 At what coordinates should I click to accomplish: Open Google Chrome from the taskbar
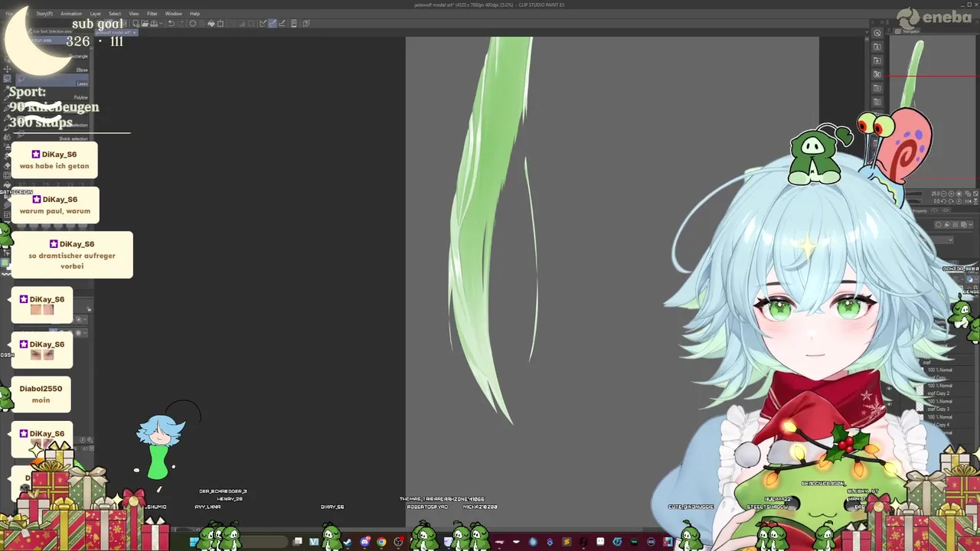[x=381, y=542]
